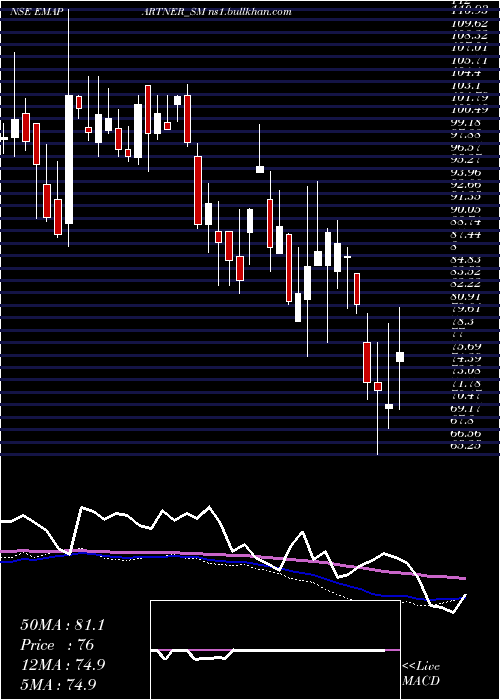Click the 50MA : 81.1 readout
The image size is (500, 700).
coord(62,625)
